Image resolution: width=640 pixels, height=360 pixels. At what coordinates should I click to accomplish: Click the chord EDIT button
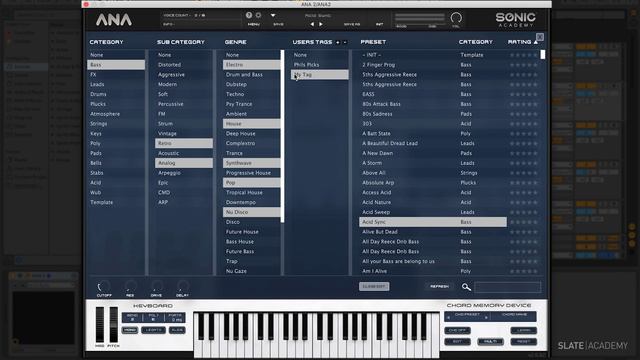[x=457, y=342]
